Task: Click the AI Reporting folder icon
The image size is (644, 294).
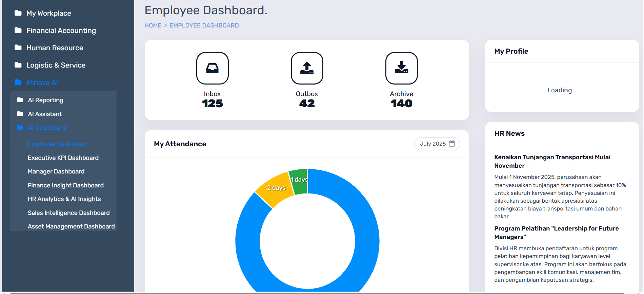Action: pos(20,100)
